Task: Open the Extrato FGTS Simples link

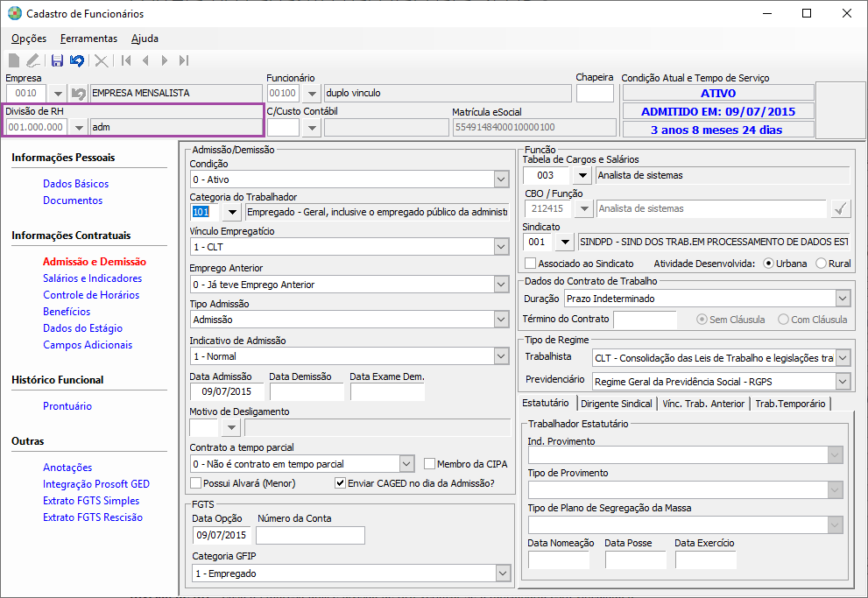Action: click(x=91, y=501)
